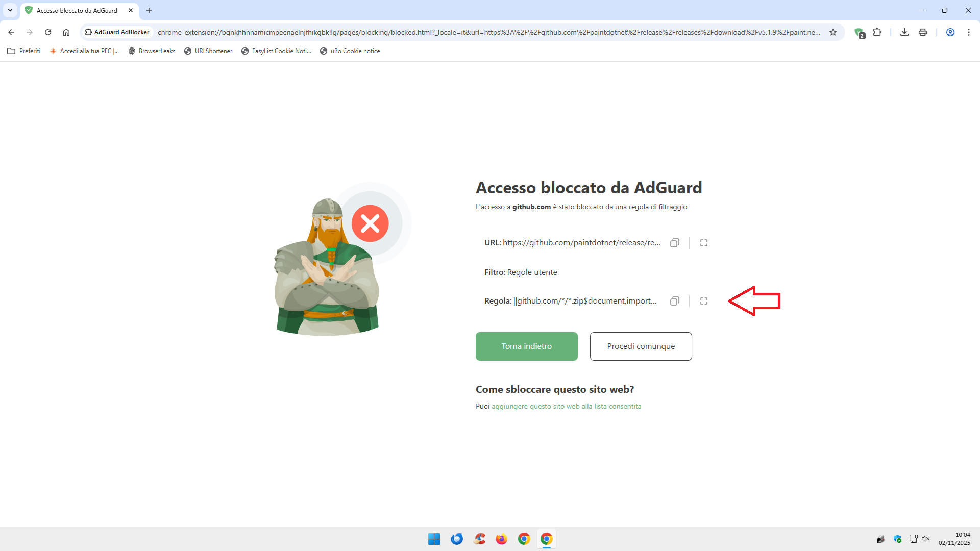Image resolution: width=980 pixels, height=551 pixels.
Task: Open the uBo Cookie notice bookmark
Action: (x=350, y=51)
